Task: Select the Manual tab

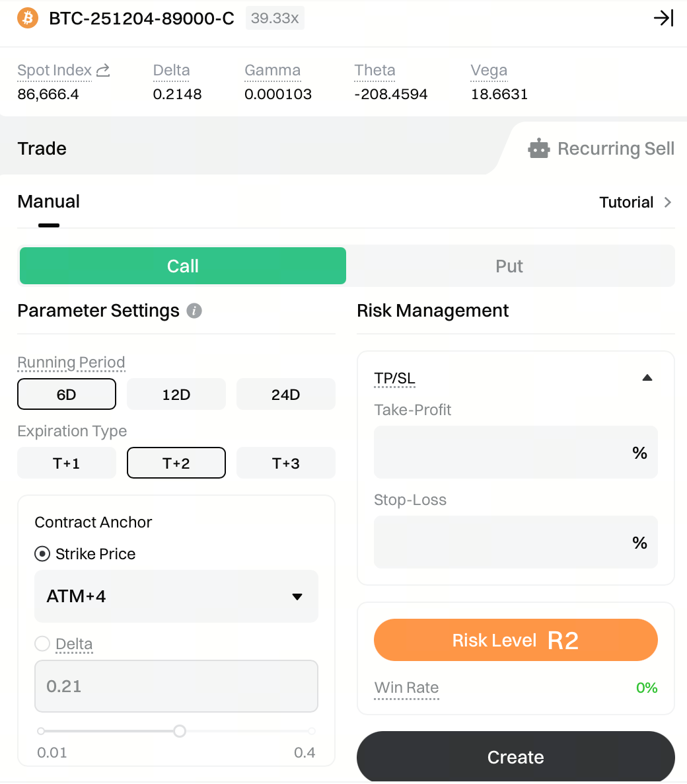Action: [49, 202]
